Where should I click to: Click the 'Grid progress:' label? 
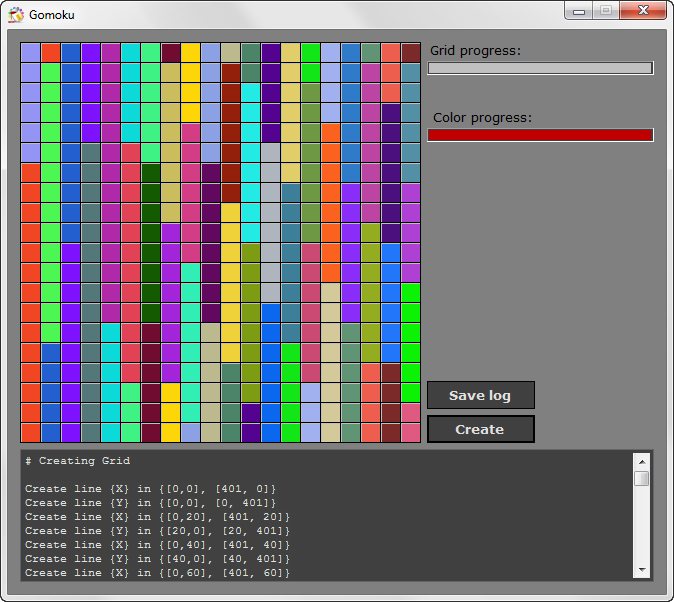476,51
